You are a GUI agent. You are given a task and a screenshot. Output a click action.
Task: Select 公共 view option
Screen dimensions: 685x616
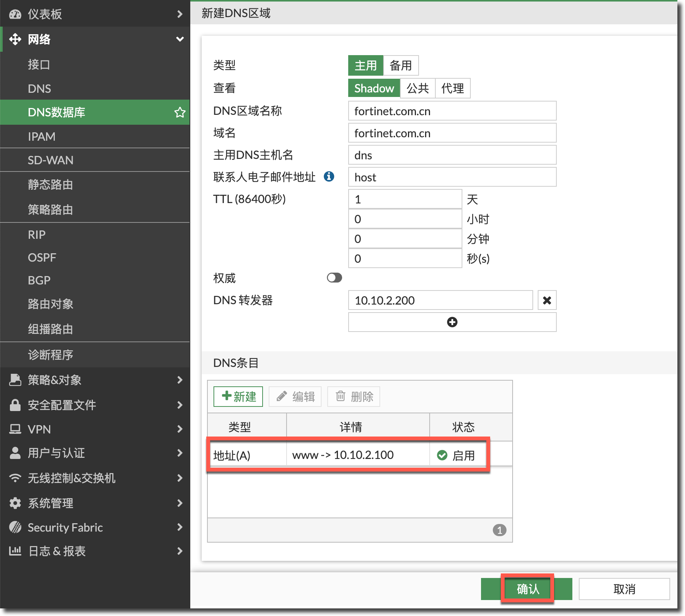point(417,88)
